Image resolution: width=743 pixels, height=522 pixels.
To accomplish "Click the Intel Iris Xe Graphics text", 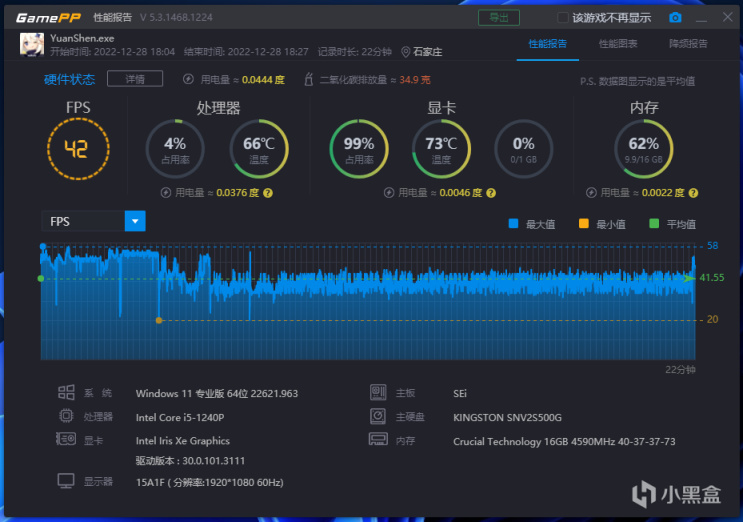I will tap(183, 441).
